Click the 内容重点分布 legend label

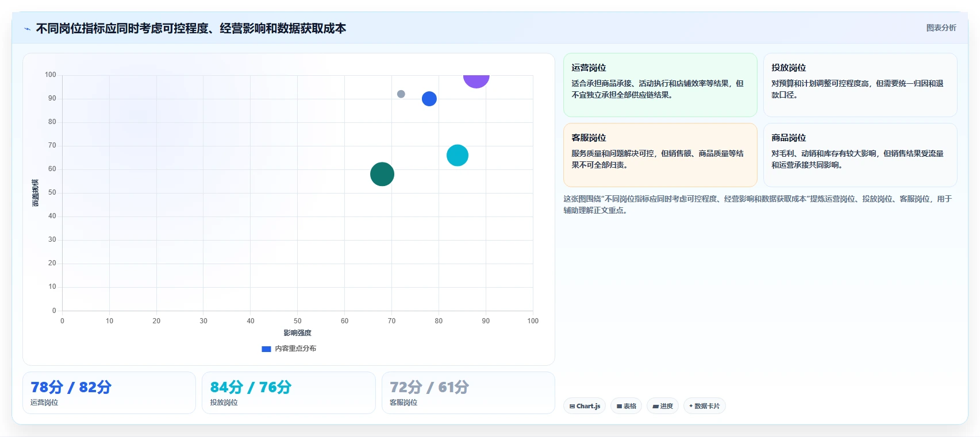tap(295, 349)
